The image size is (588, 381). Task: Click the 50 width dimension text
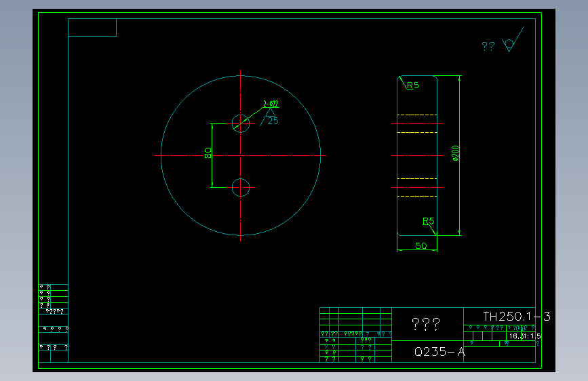coord(421,246)
